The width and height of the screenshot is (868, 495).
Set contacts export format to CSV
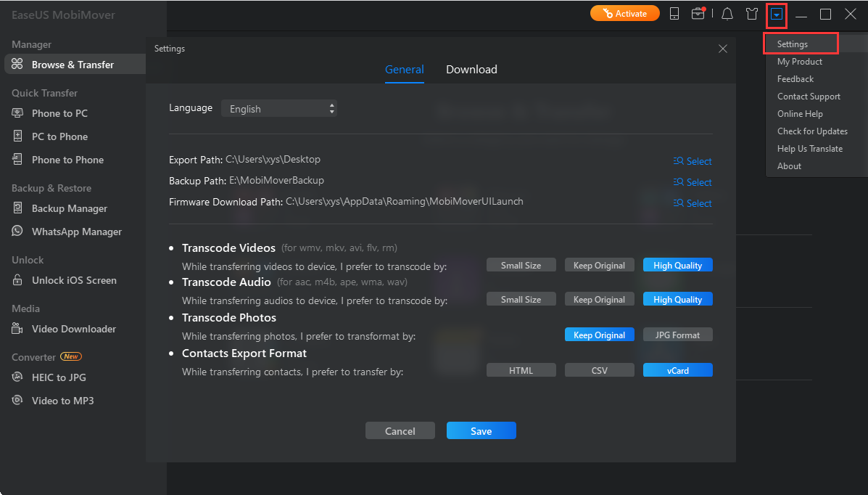click(x=599, y=370)
